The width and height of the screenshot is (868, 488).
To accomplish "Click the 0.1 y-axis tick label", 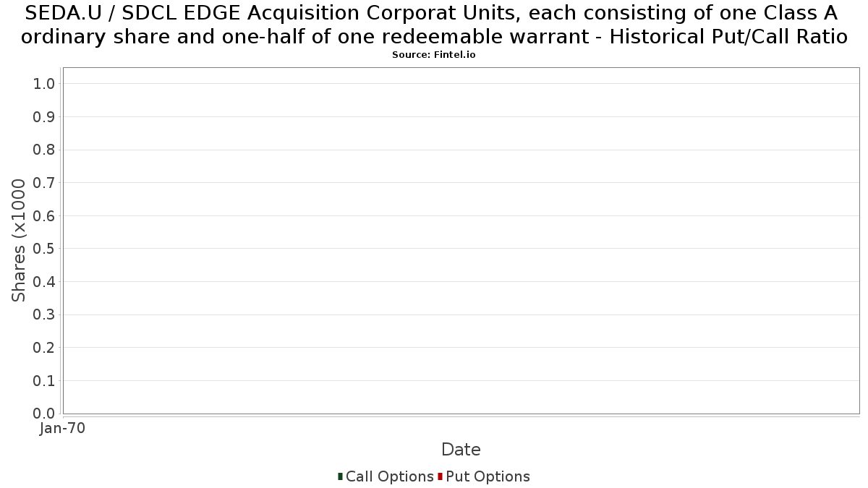I will [x=44, y=380].
